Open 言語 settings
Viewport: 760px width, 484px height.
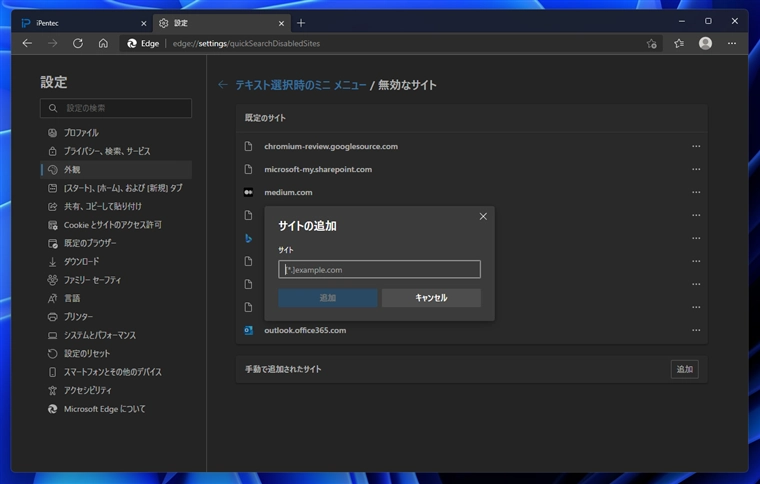[x=116, y=298]
